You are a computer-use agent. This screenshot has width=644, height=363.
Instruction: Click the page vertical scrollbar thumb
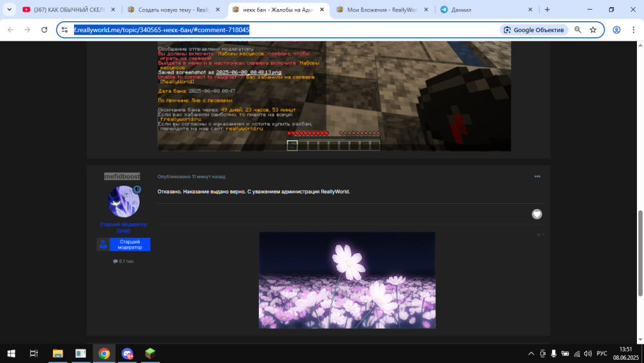640,253
